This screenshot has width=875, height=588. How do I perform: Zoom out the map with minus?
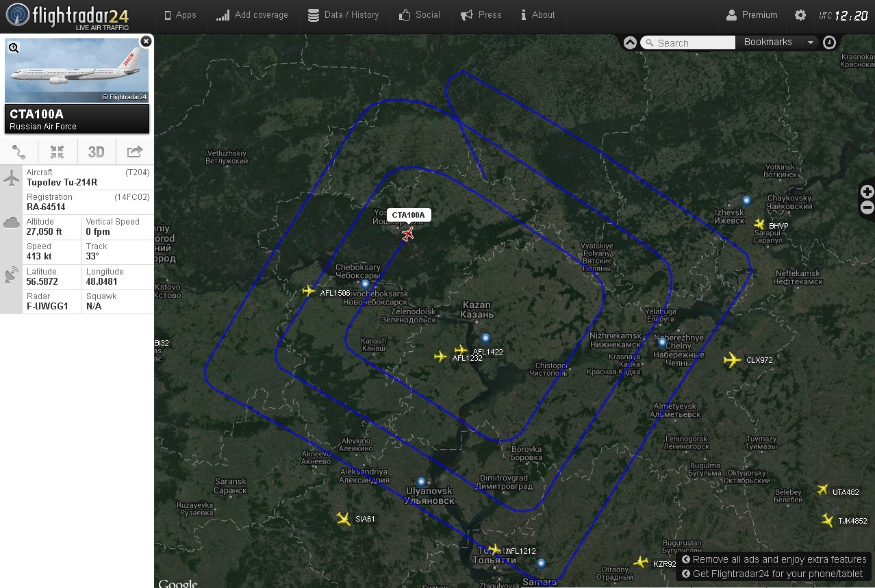[x=867, y=207]
